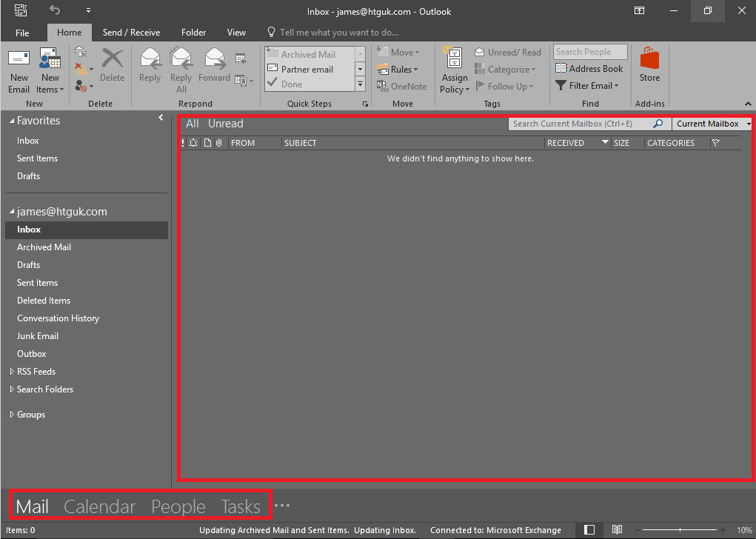Screen dimensions: 756x539
Task: Switch to the View tab
Action: coord(236,33)
